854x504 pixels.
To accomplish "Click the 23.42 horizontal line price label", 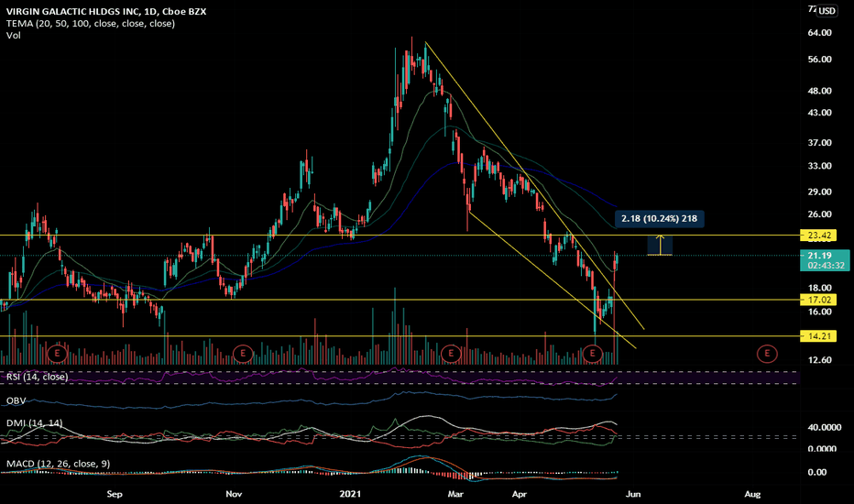I will click(818, 236).
